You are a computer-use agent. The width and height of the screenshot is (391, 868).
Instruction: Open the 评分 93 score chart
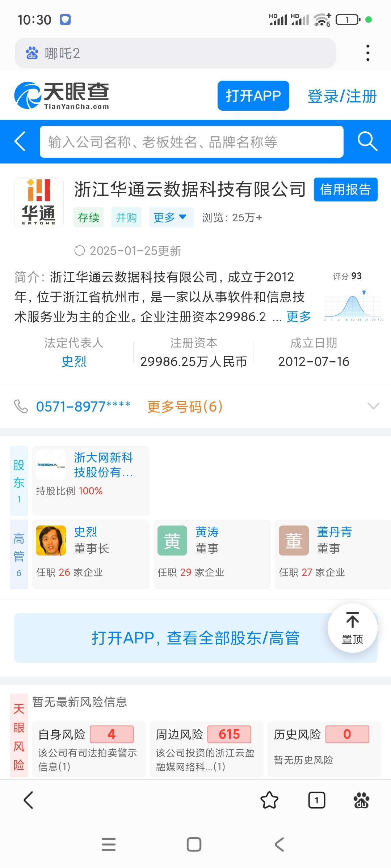tap(353, 297)
